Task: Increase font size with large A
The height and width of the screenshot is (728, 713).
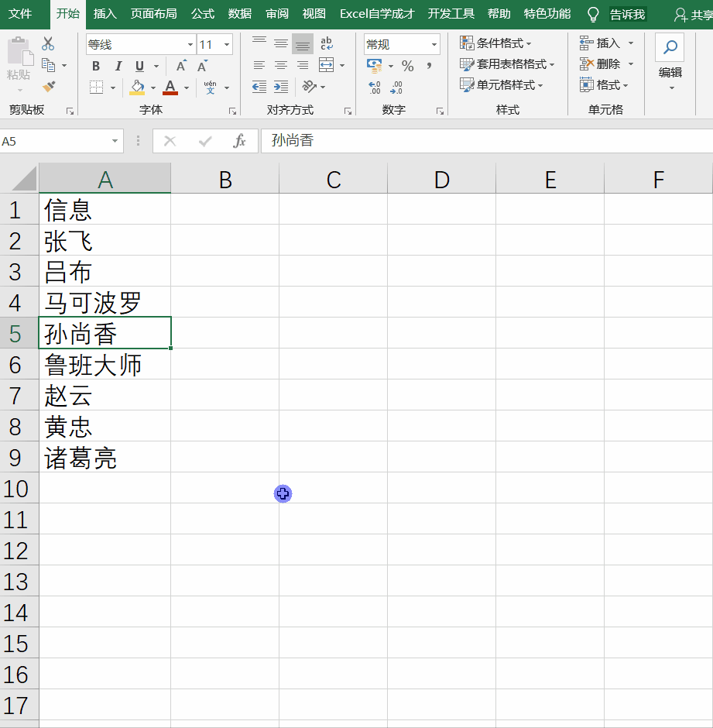Action: click(181, 66)
